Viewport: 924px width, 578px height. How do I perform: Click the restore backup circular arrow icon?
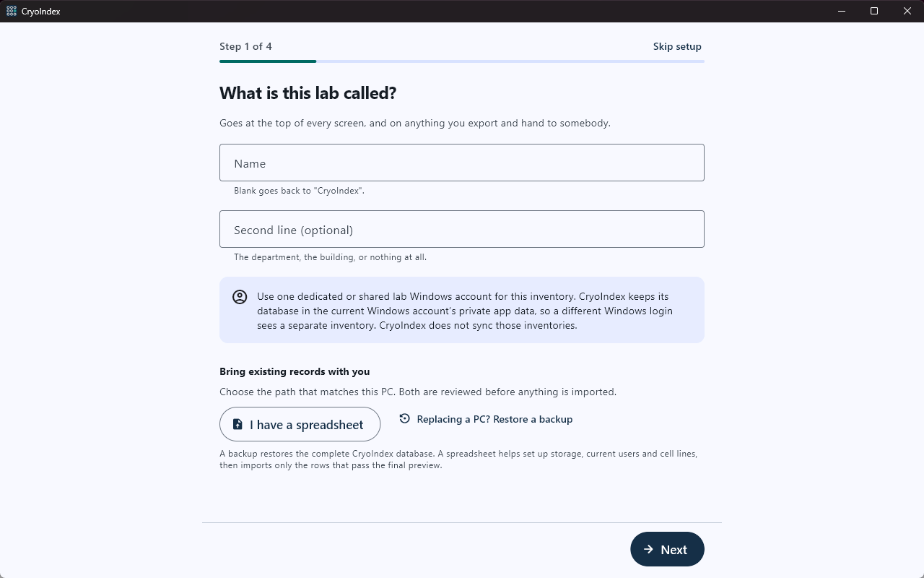[x=404, y=418]
